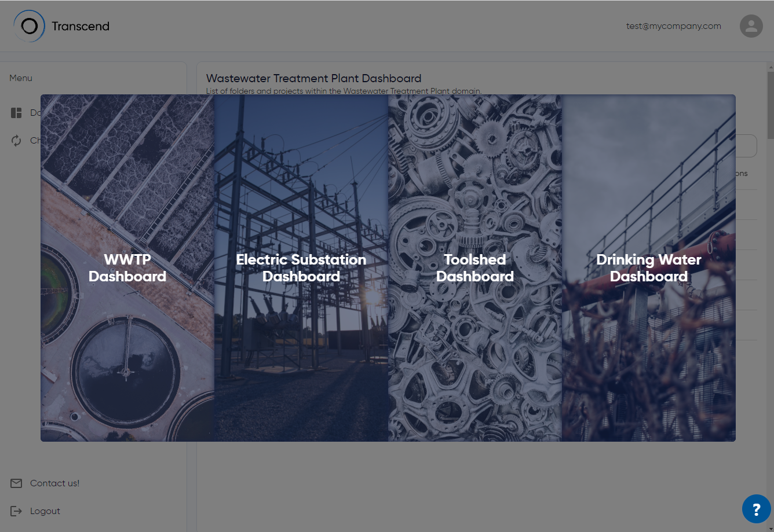This screenshot has height=532, width=774.
Task: Click the Logout exit arrow icon
Action: [x=16, y=511]
